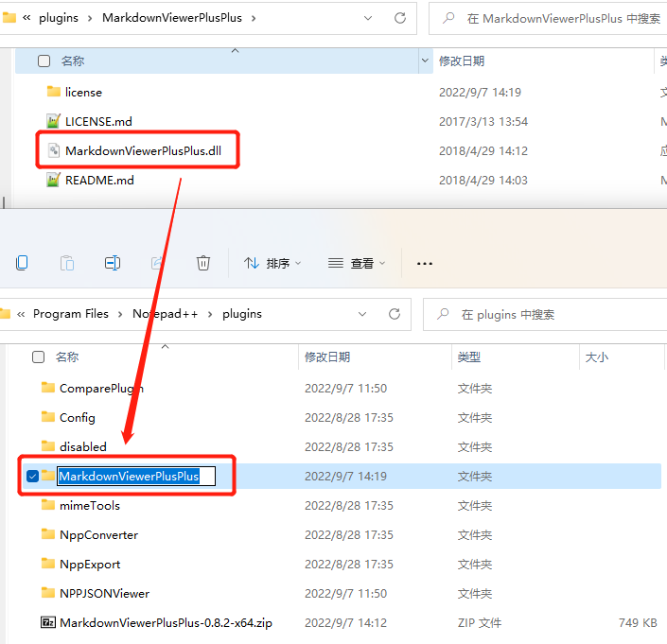Image resolution: width=667 pixels, height=644 pixels.
Task: Sort by 修改日期 in upper window
Action: (462, 61)
